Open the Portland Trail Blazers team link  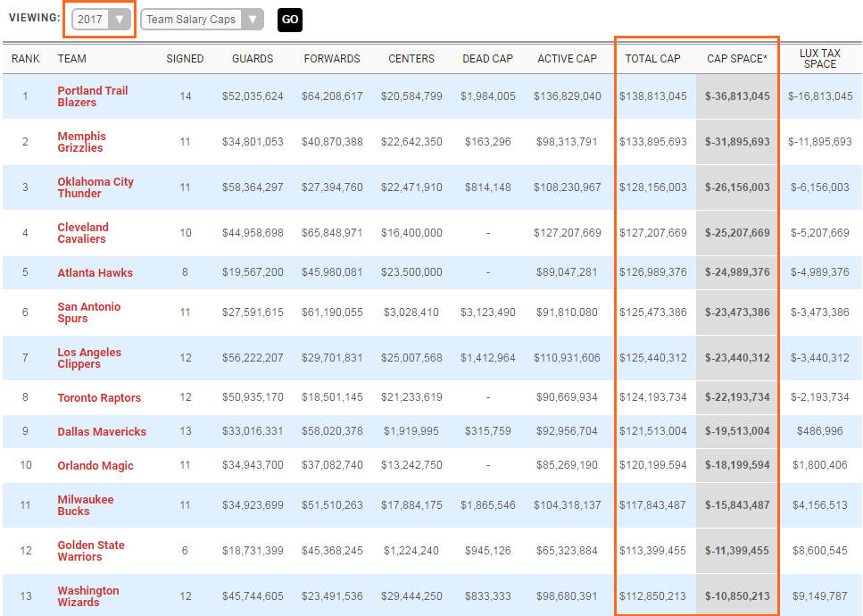click(92, 96)
